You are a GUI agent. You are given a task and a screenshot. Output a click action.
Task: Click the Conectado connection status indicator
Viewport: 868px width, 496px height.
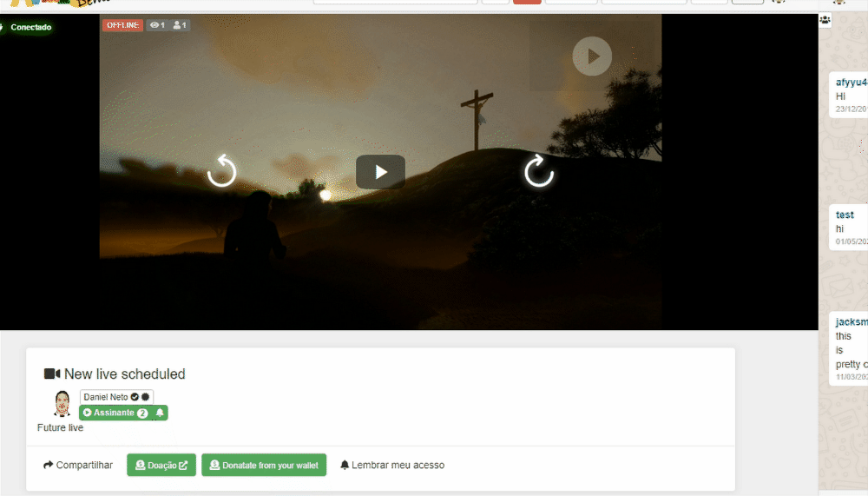pos(26,27)
